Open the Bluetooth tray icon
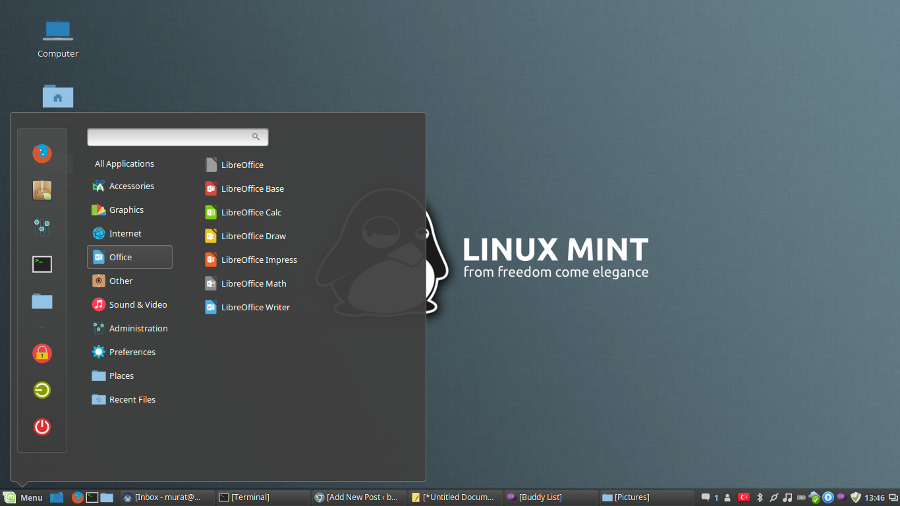The width and height of the screenshot is (900, 506). pyautogui.click(x=759, y=497)
